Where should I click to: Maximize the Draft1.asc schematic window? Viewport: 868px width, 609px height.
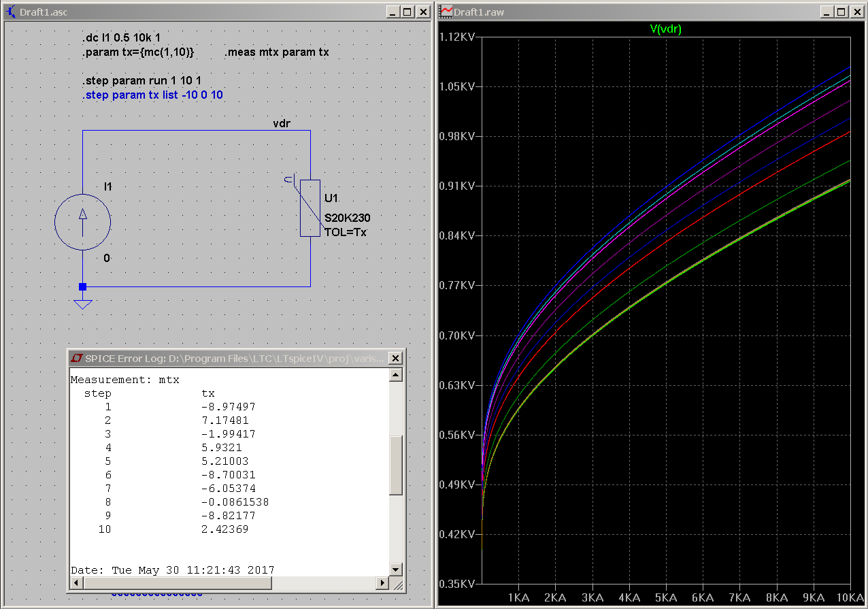pos(407,12)
